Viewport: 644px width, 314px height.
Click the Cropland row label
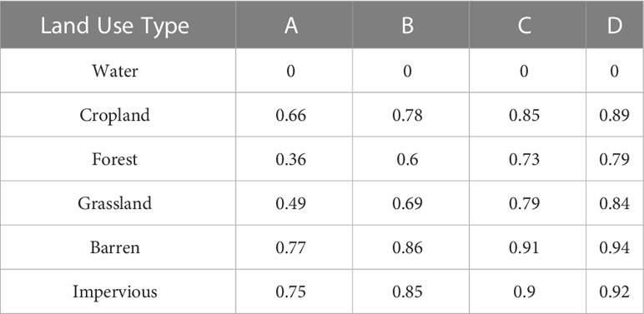click(115, 116)
